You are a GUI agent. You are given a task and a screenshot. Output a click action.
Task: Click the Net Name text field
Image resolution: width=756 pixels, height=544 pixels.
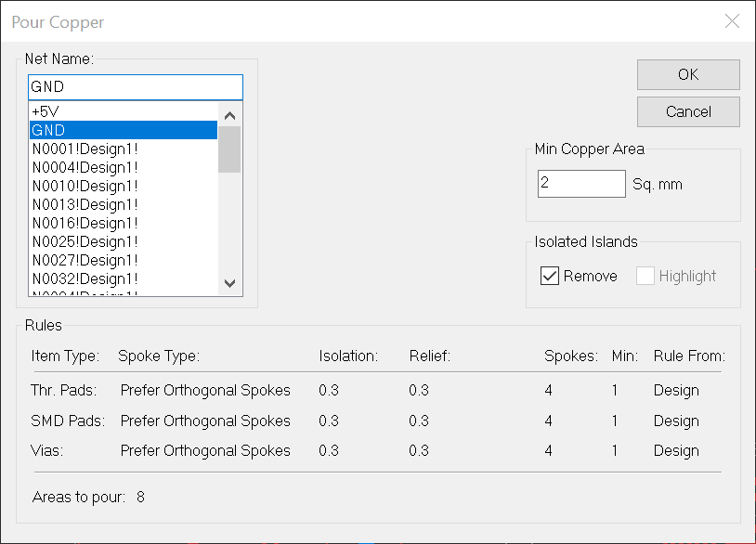[135, 87]
